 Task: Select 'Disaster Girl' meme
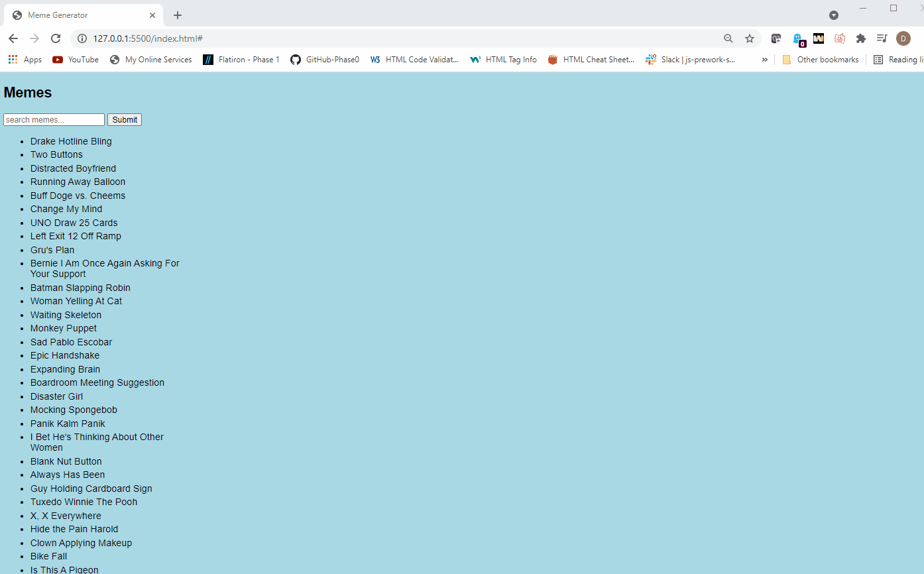point(56,396)
